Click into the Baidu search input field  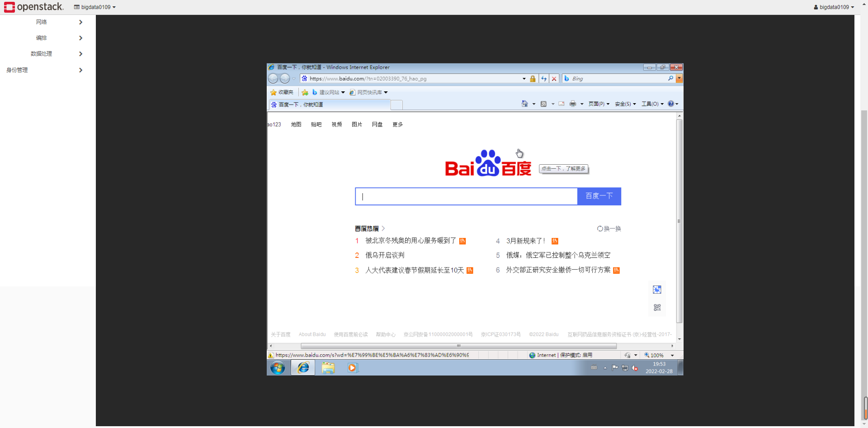467,196
